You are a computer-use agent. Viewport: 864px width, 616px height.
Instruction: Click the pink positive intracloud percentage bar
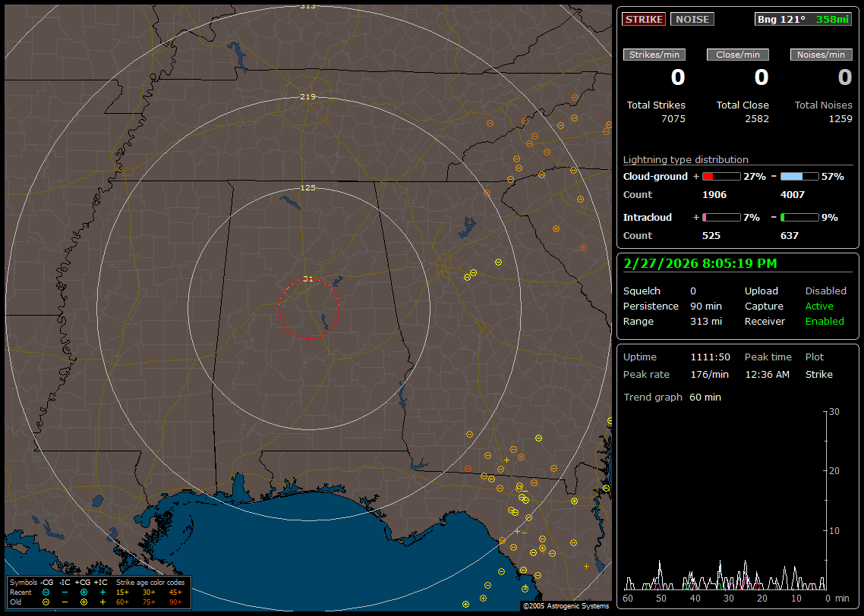tap(721, 217)
